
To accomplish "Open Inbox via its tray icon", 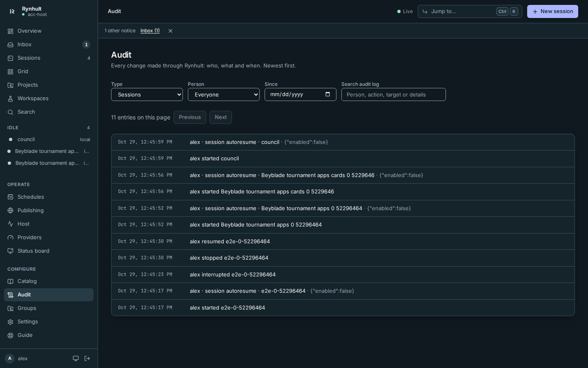I will [x=10, y=45].
